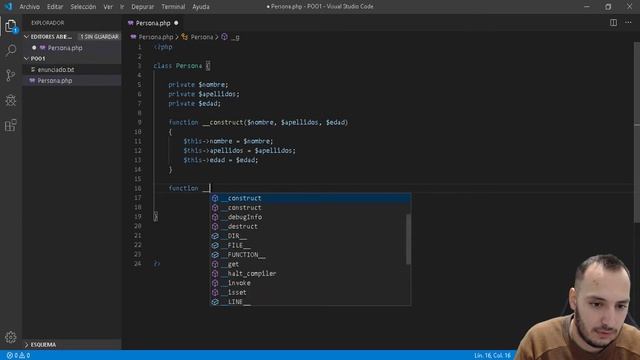
Task: Click the $this->edad = $edad line
Action: [x=221, y=160]
